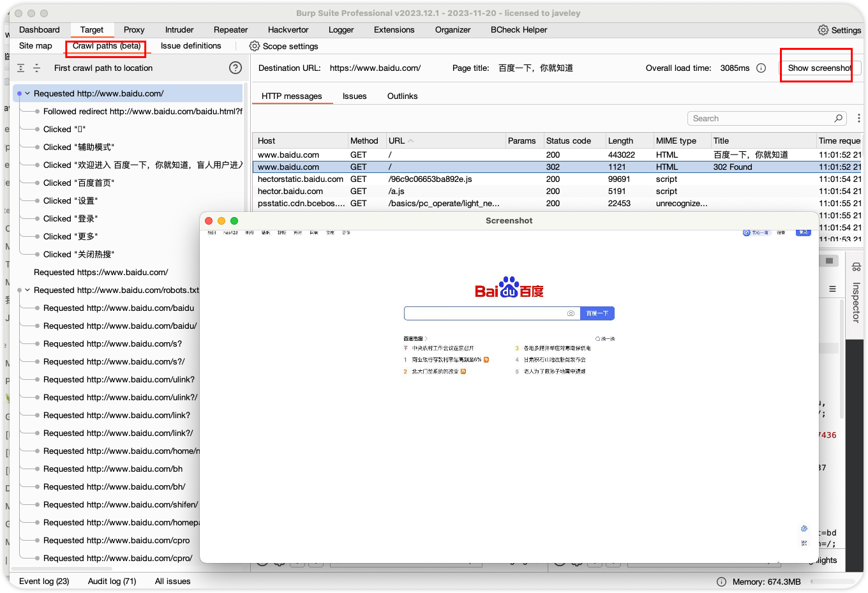
Task: Open the three-dot table options menu
Action: 859,118
